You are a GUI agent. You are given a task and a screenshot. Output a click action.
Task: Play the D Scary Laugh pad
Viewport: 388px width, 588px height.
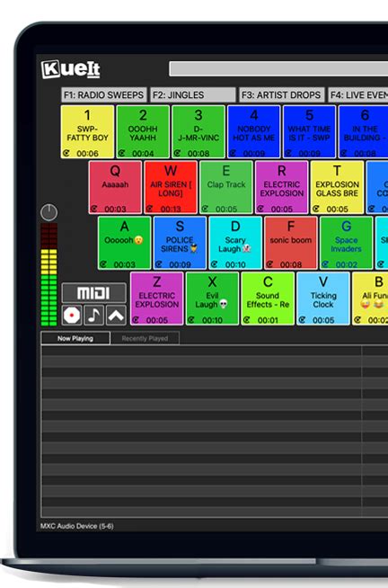coord(235,243)
